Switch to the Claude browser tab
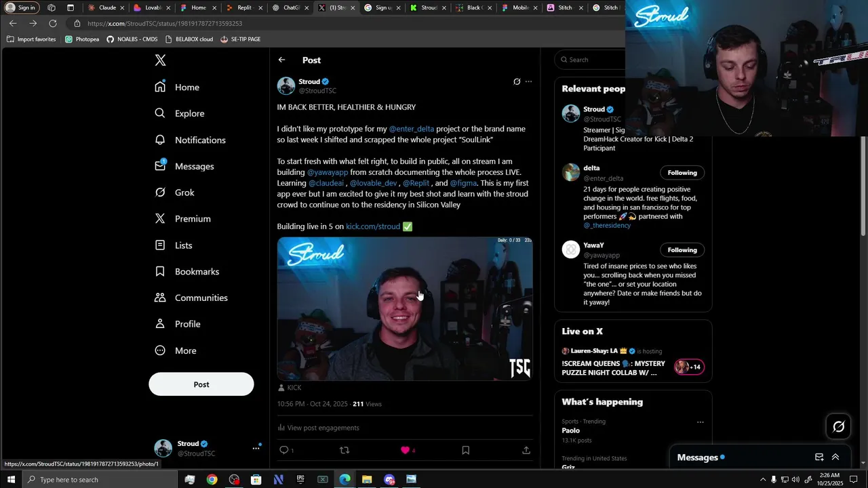Screen dimensions: 868x488 tap(106, 7)
